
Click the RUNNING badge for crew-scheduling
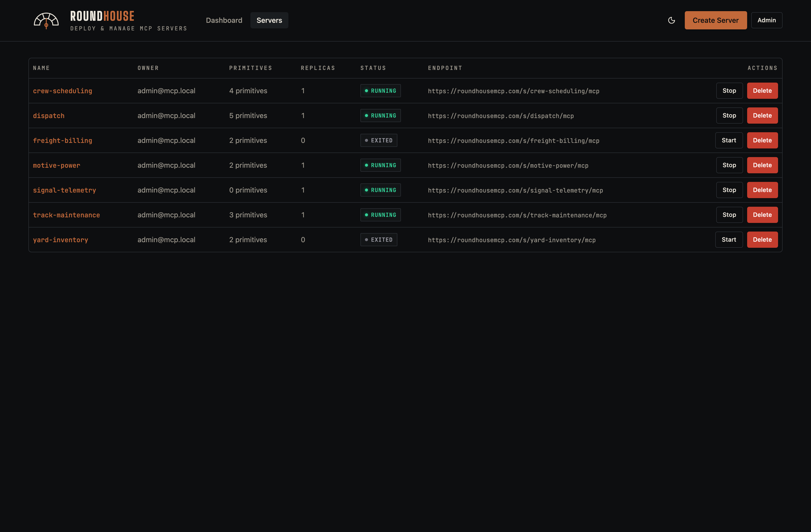click(381, 91)
